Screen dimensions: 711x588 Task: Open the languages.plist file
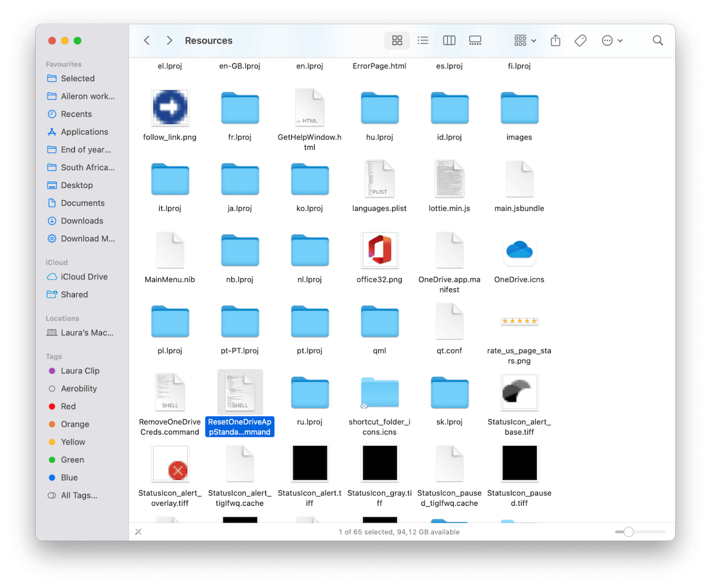tap(379, 179)
